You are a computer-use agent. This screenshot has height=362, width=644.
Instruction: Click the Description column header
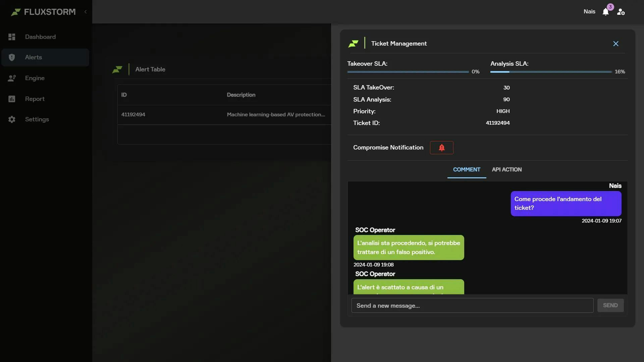(241, 95)
